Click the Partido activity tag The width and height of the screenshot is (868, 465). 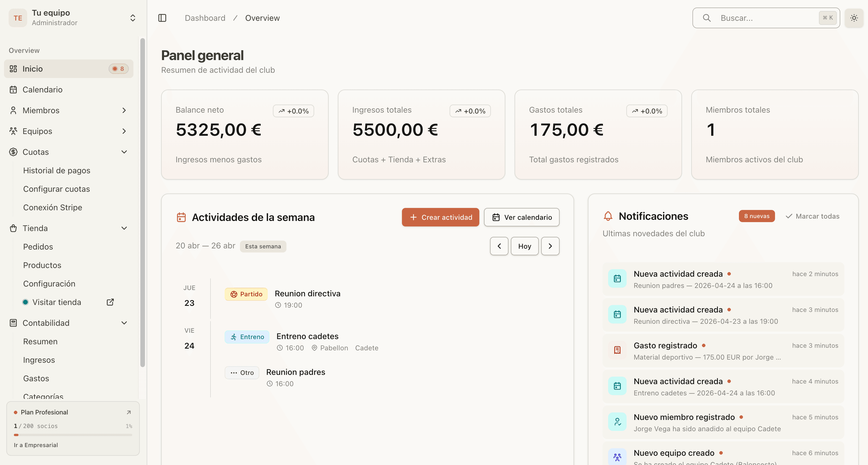[x=246, y=294]
